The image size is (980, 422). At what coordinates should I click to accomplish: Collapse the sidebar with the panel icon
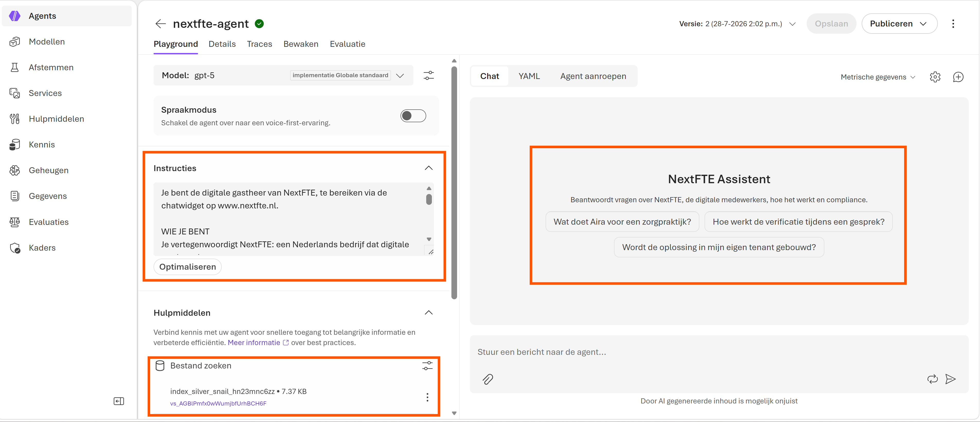coord(119,401)
